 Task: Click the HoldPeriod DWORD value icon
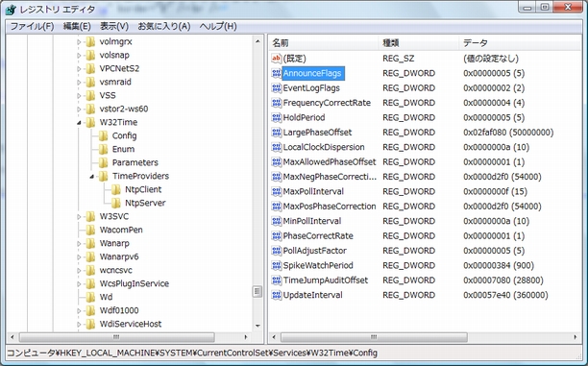click(x=277, y=117)
